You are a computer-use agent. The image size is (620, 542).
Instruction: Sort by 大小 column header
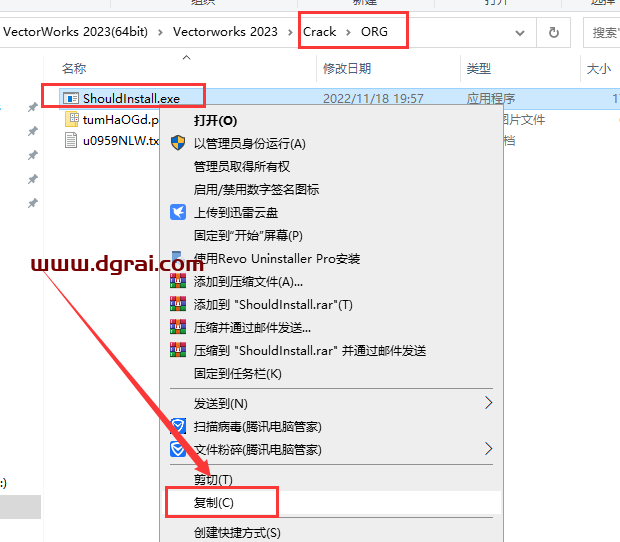599,68
